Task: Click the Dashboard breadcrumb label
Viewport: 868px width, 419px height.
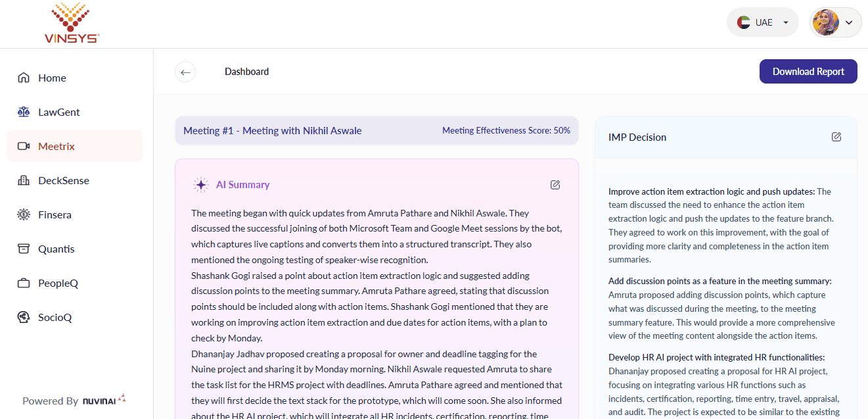Action: coord(246,72)
